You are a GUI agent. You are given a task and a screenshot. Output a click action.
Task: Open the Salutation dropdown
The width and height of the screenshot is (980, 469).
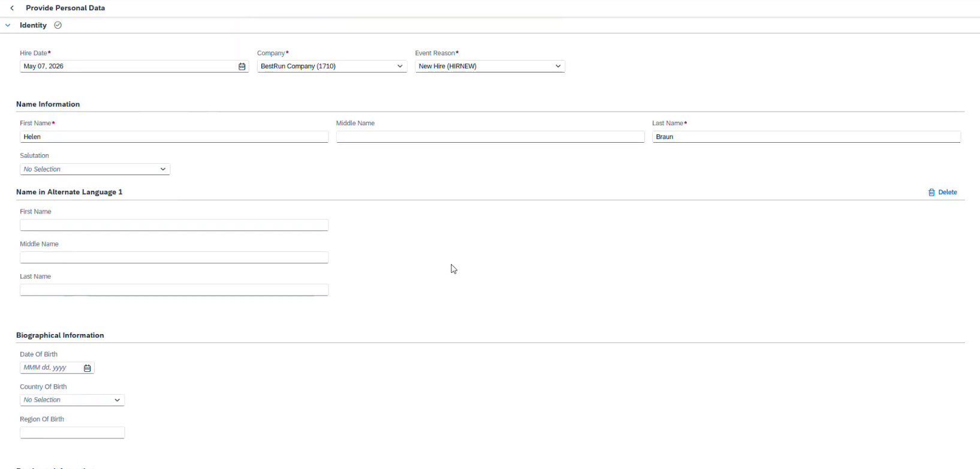tap(162, 169)
